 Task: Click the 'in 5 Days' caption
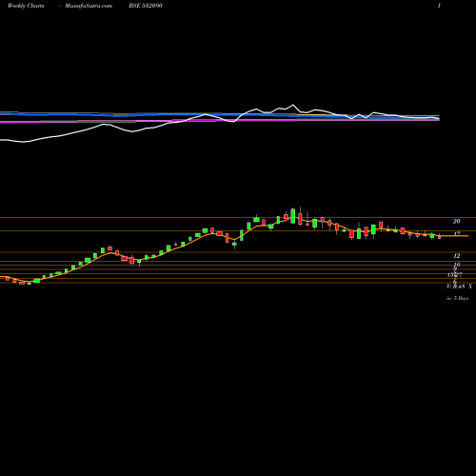[x=457, y=298]
